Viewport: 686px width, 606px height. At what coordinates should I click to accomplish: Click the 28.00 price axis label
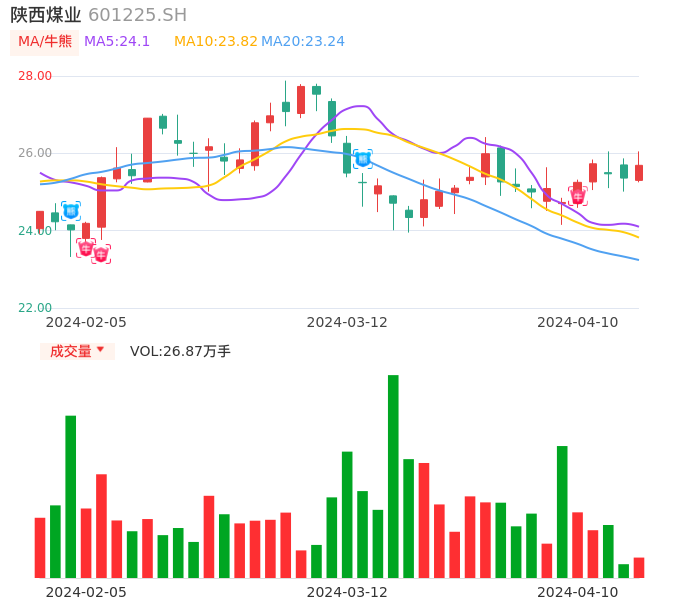pyautogui.click(x=35, y=76)
